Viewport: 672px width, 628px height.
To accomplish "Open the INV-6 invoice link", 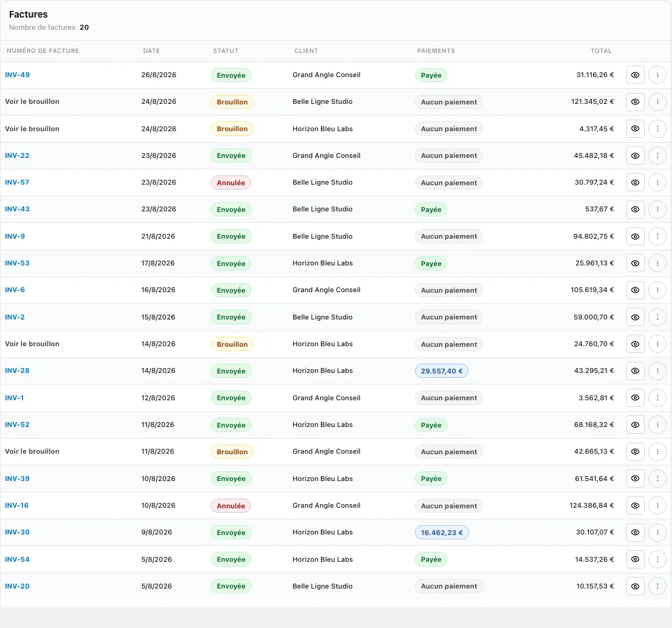I will [15, 290].
